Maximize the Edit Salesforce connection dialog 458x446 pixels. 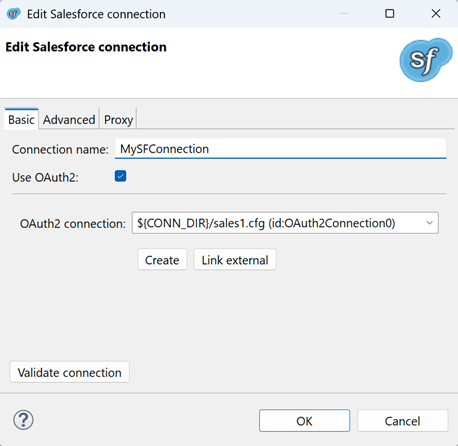coord(390,14)
